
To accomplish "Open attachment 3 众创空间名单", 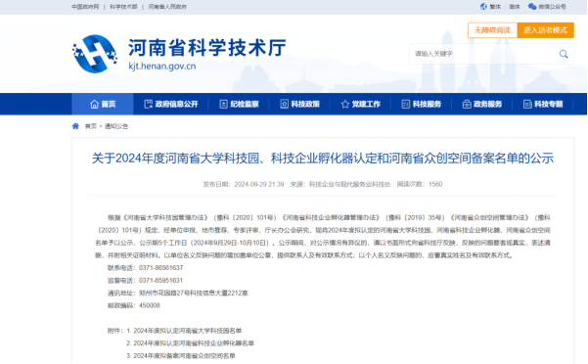I will click(184, 356).
